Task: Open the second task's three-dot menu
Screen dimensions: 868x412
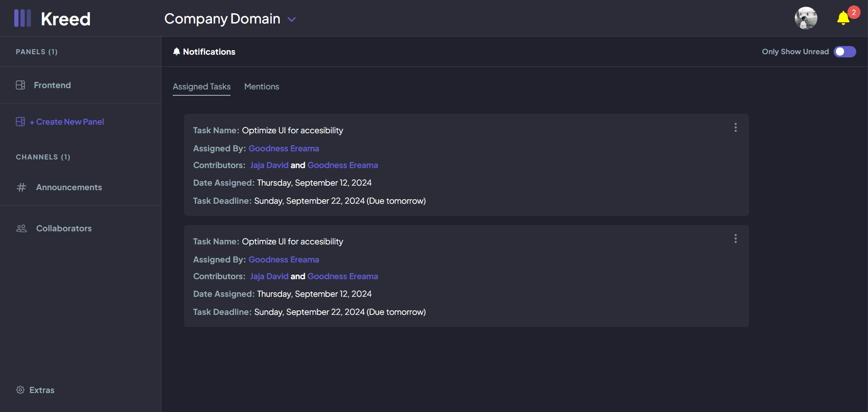Action: tap(736, 239)
